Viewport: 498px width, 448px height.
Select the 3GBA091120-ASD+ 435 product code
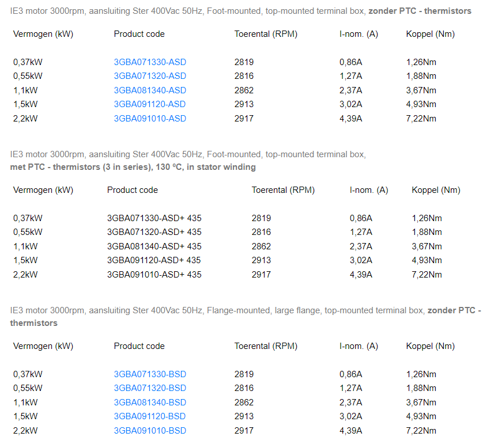[154, 260]
